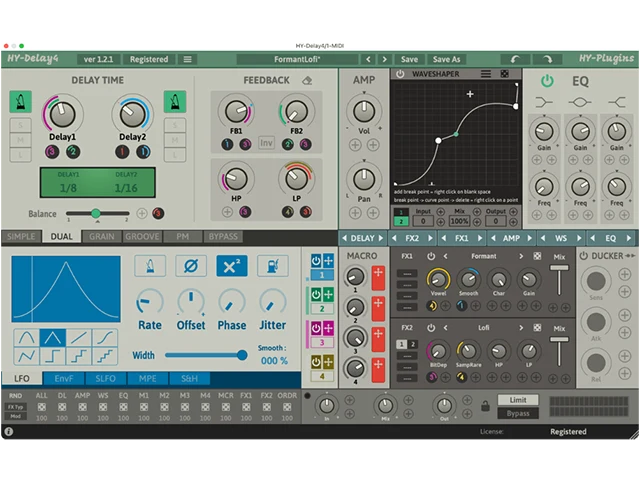Open the SLFO modulator tab
The width and height of the screenshot is (640, 480).
click(x=105, y=379)
